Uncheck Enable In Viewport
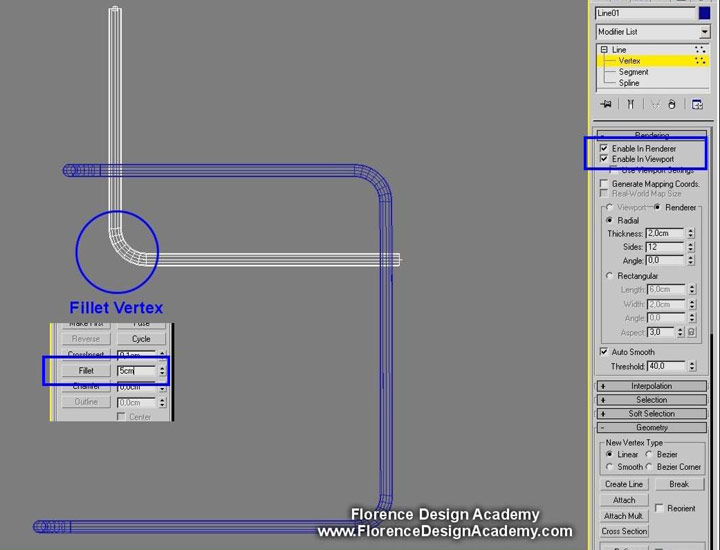Image resolution: width=720 pixels, height=550 pixels. (603, 159)
